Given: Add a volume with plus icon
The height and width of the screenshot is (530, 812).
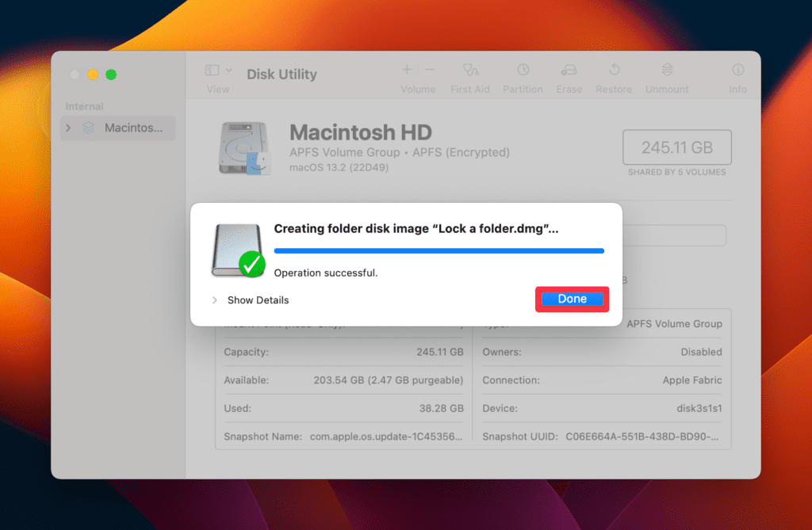Looking at the screenshot, I should pos(407,70).
